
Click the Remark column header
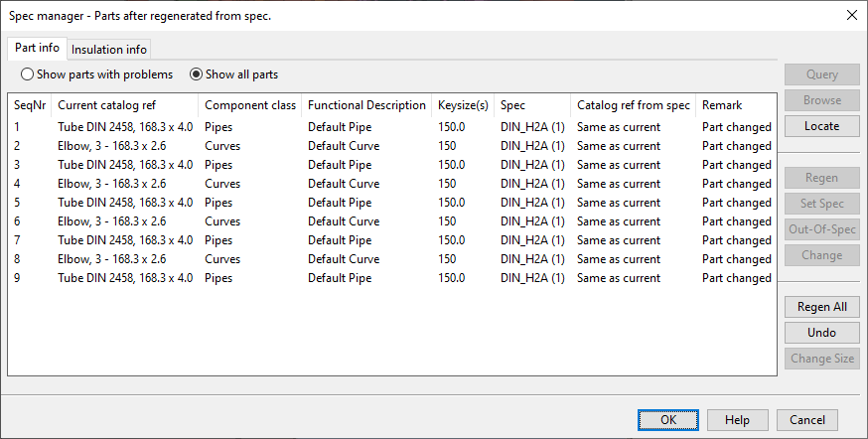tap(722, 105)
